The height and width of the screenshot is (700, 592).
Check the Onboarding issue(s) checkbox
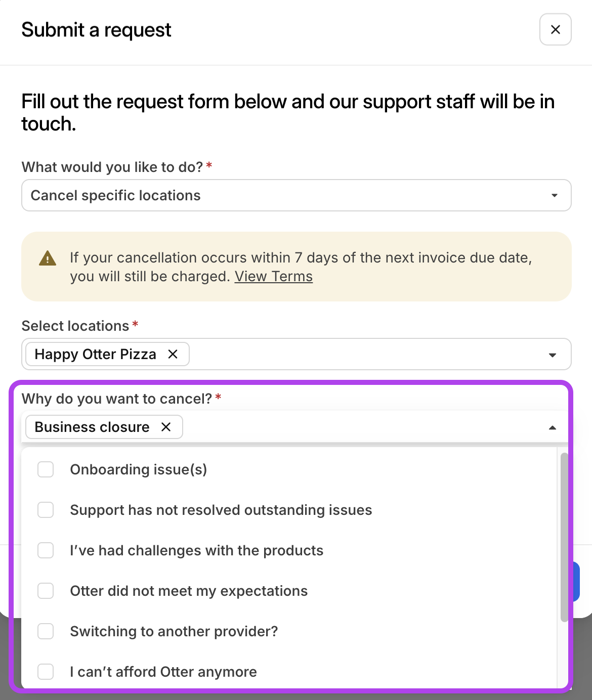click(x=46, y=469)
